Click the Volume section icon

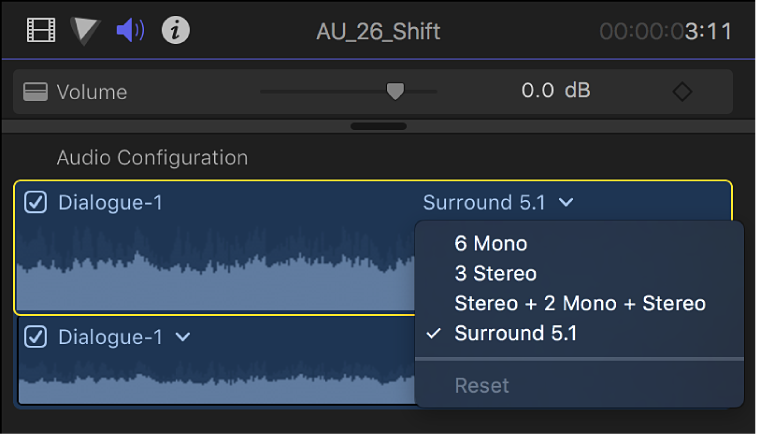point(37,92)
